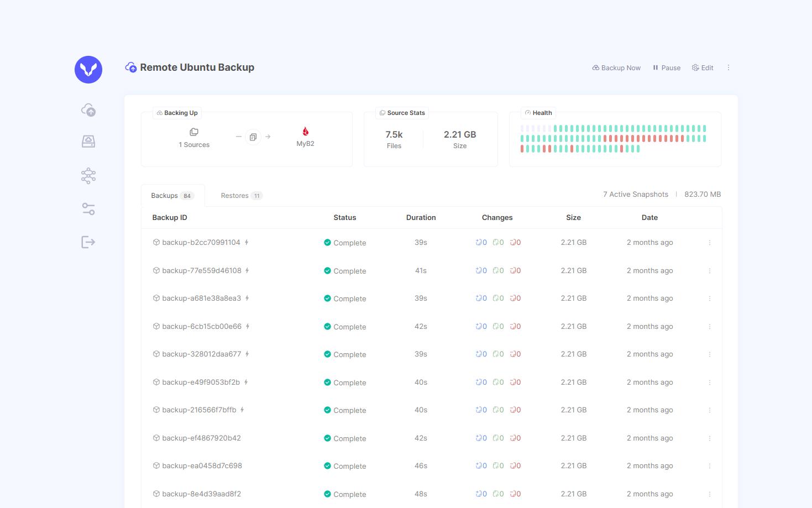This screenshot has width=812, height=508.
Task: Open row menu for backup-328012daa677
Action: 710,354
